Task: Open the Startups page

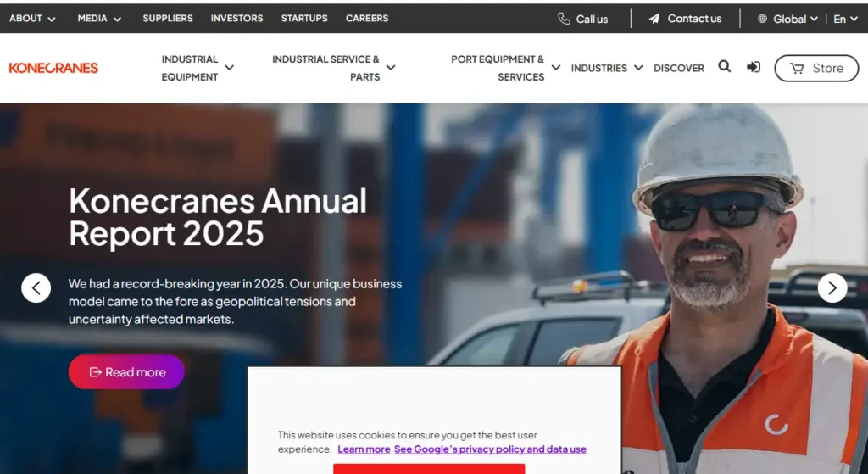Action: [304, 19]
